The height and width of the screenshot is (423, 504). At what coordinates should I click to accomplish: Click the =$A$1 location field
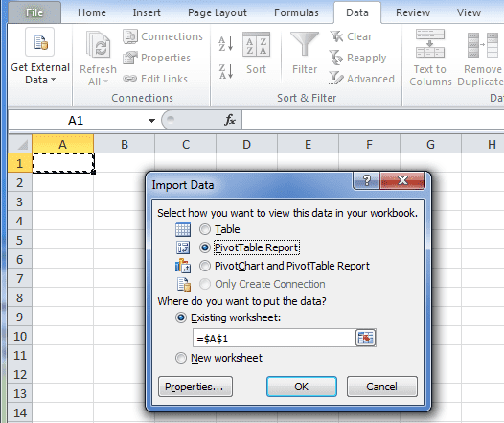pos(274,338)
